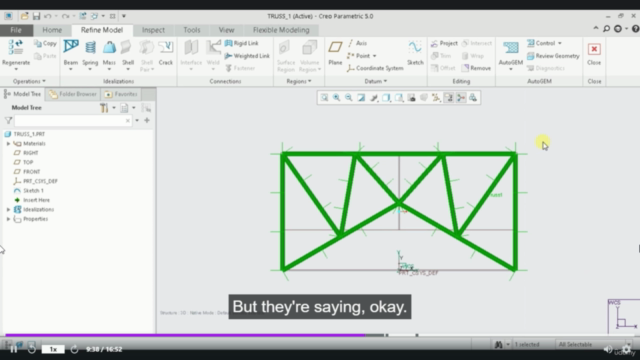The width and height of the screenshot is (640, 360).
Task: Create a Rigid Link connection
Action: [x=242, y=43]
